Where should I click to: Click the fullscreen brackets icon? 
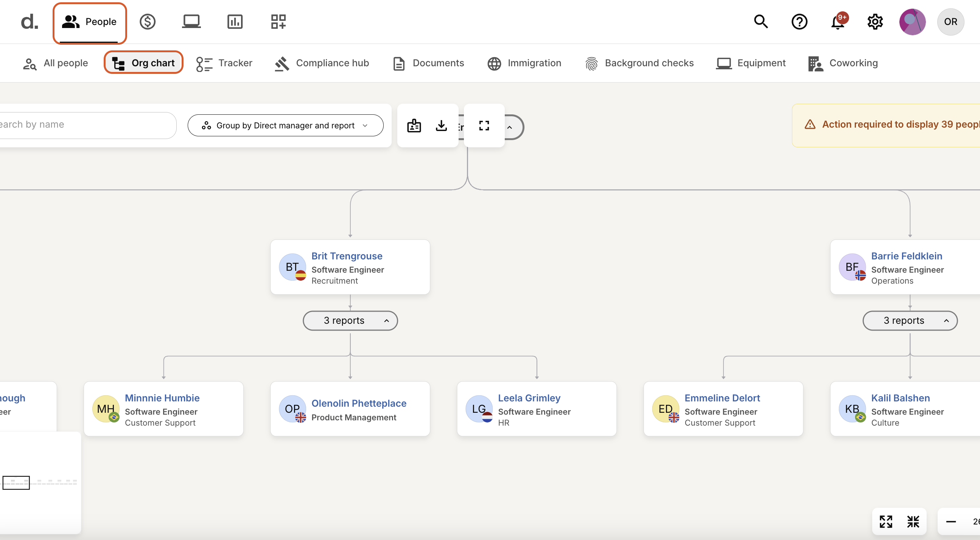[x=484, y=125]
